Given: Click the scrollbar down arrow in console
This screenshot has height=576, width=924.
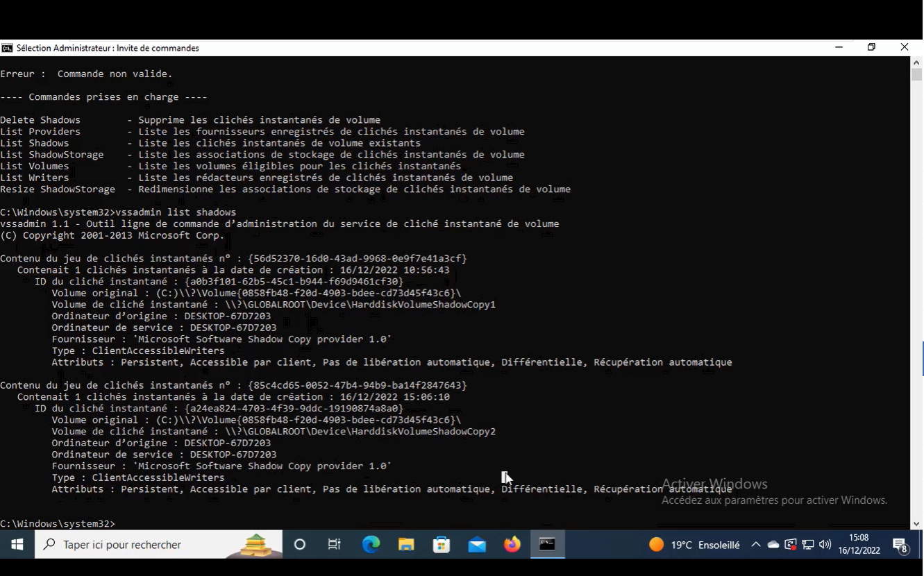Looking at the screenshot, I should pos(916,524).
